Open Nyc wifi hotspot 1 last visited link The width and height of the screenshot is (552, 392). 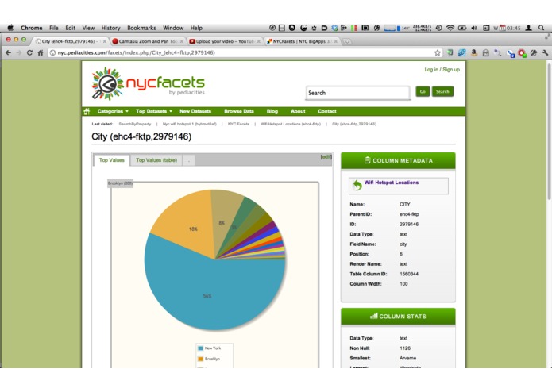coord(189,124)
